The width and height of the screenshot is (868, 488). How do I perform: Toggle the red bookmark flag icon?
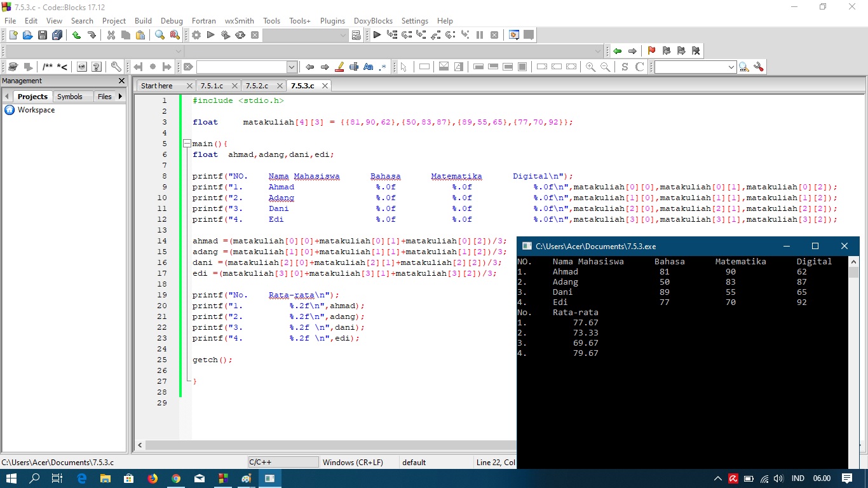[x=651, y=51]
